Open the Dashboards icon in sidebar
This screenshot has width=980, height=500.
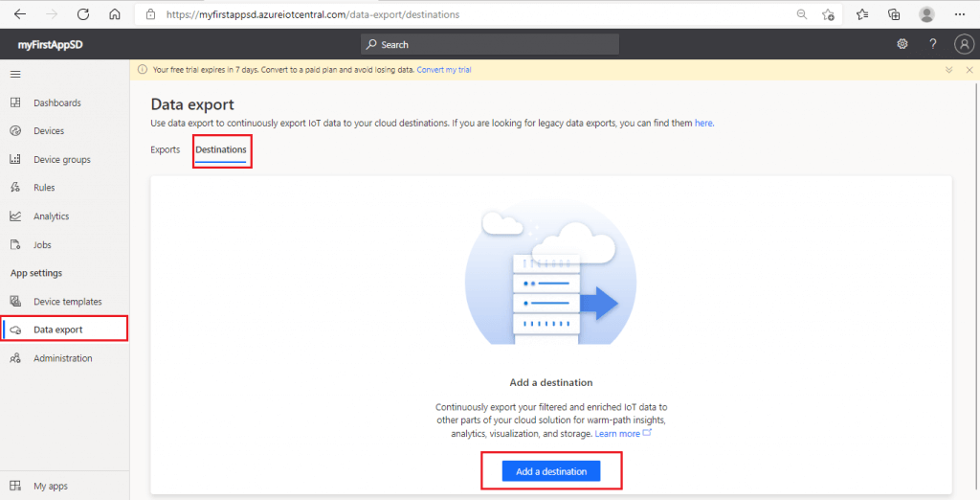15,102
